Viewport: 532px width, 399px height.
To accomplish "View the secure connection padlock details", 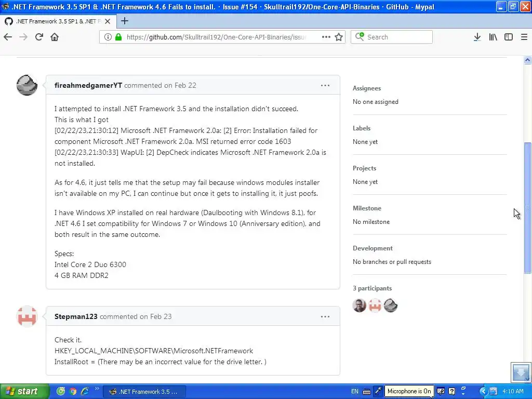I will (118, 37).
